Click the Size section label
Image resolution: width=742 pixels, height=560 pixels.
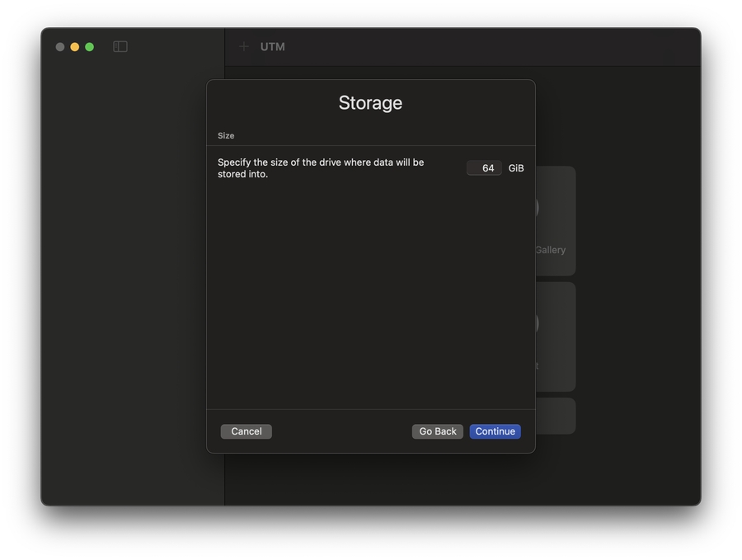pyautogui.click(x=226, y=135)
